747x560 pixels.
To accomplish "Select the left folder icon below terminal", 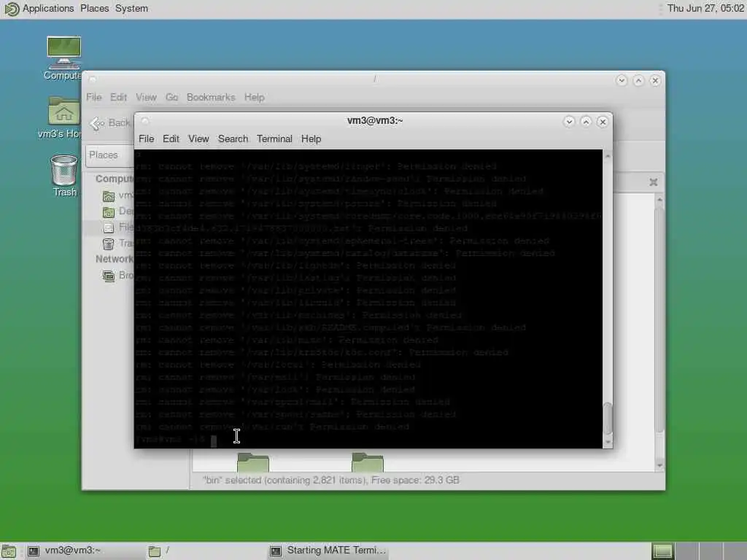I will click(x=253, y=462).
